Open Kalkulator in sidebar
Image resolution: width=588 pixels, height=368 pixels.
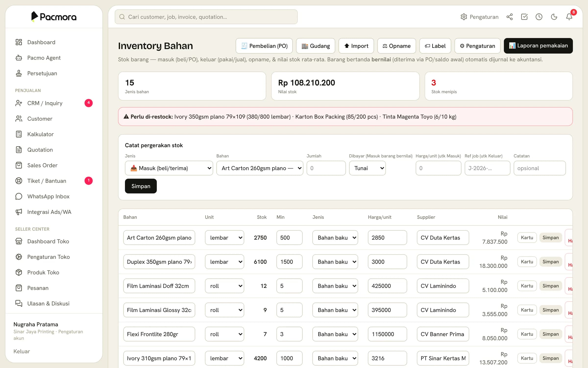pos(54,134)
